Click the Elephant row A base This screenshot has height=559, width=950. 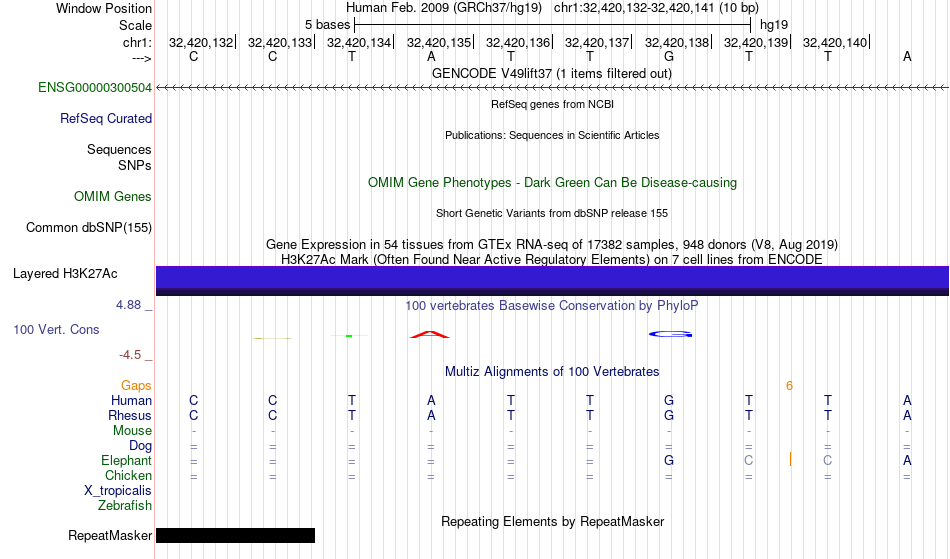[x=907, y=461]
